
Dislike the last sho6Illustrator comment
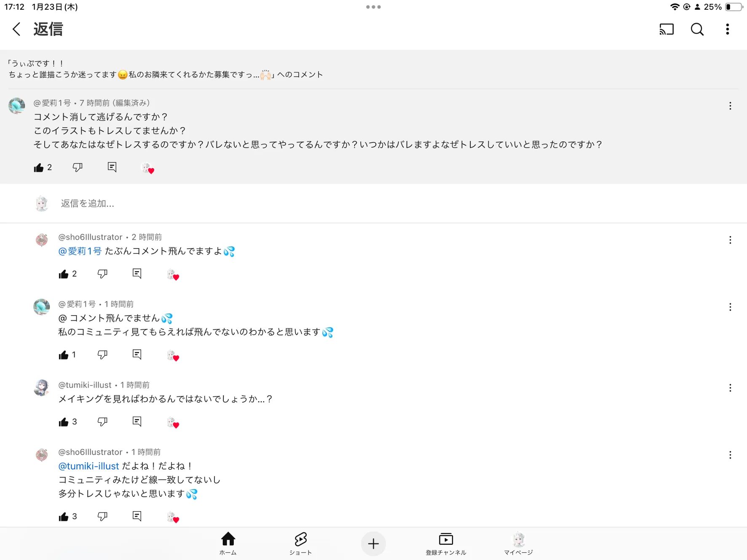pos(102,516)
